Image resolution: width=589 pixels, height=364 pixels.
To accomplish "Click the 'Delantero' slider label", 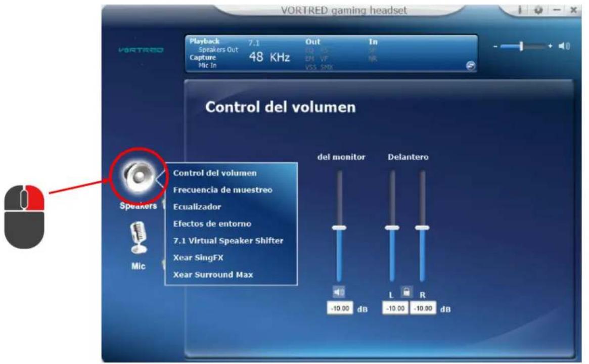I will [x=408, y=157].
